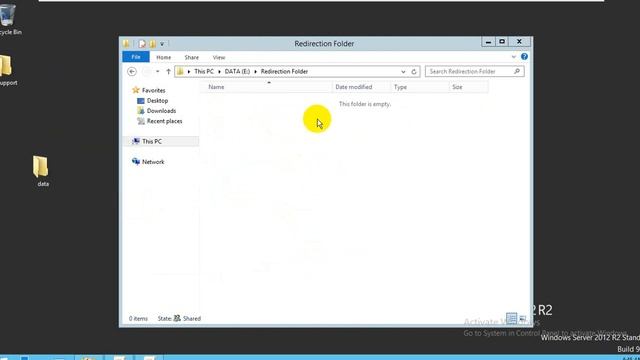Expand the breadcrumb arrow after DATA (E:)
Viewport: 640px width, 360px height.
click(256, 71)
